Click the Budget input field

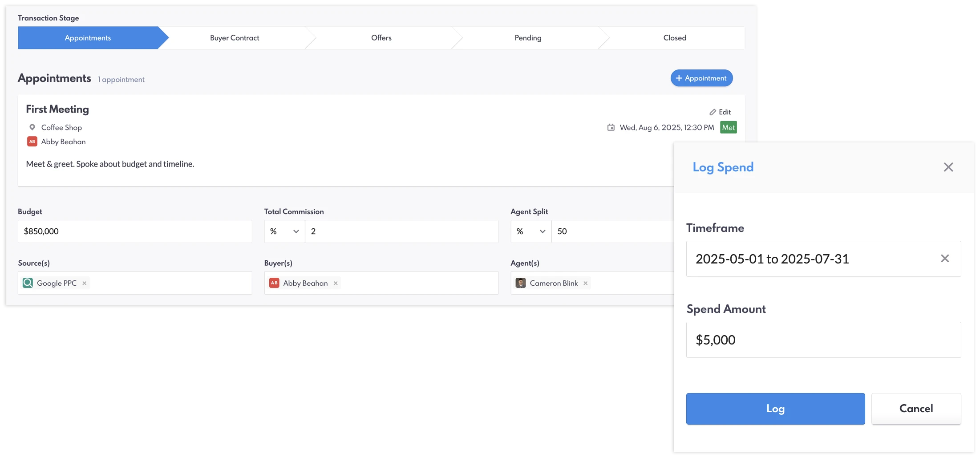coord(135,231)
